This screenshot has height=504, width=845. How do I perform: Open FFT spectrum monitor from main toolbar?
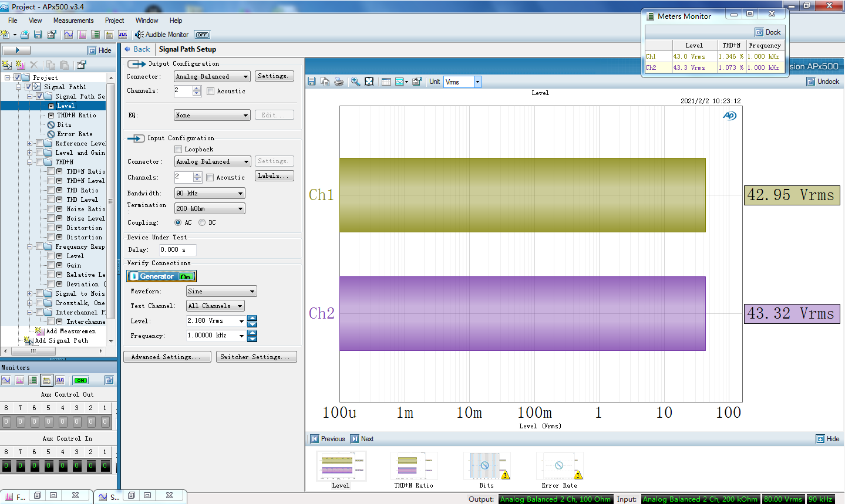[x=82, y=35]
